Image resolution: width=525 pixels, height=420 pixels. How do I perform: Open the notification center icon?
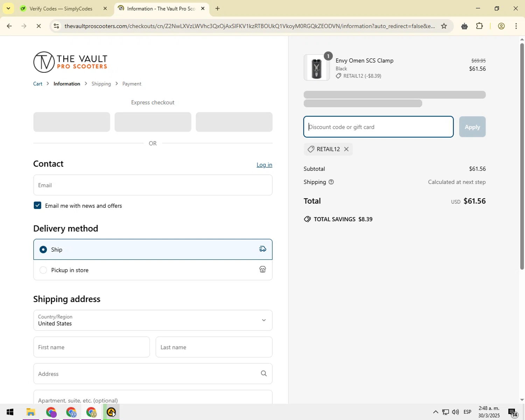click(x=513, y=412)
